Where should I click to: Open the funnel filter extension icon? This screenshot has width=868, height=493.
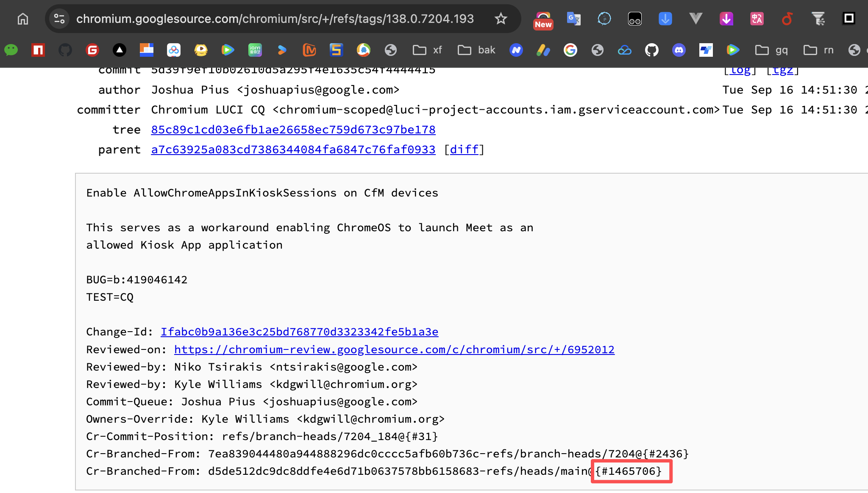[818, 19]
